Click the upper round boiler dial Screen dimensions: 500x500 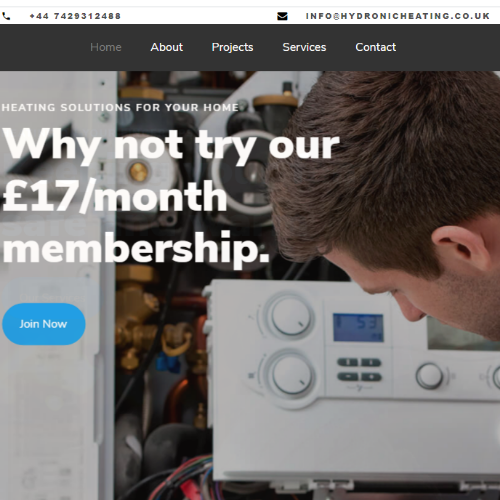coord(291,316)
